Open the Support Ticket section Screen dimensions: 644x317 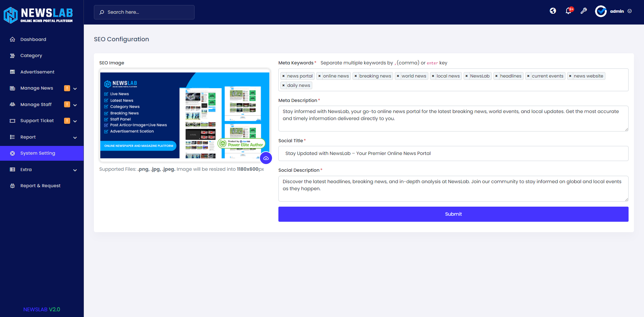37,120
